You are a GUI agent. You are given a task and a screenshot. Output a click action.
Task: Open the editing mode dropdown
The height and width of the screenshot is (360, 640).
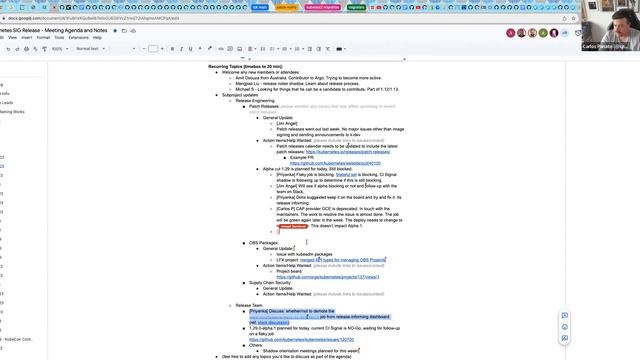341,49
